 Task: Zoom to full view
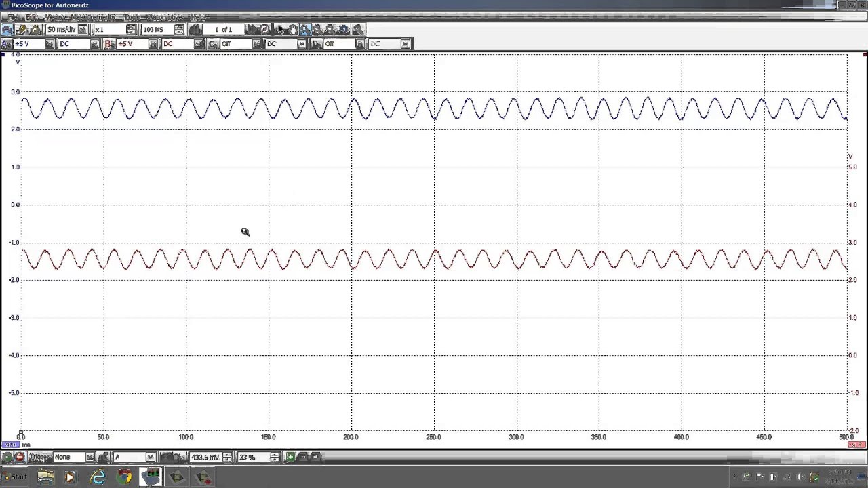tap(358, 30)
